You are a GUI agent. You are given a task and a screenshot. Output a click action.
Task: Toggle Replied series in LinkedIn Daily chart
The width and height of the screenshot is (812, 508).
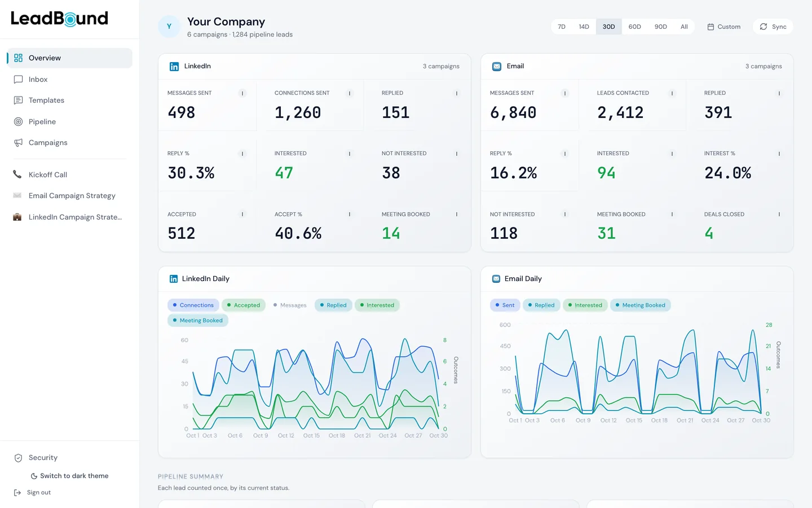click(333, 305)
